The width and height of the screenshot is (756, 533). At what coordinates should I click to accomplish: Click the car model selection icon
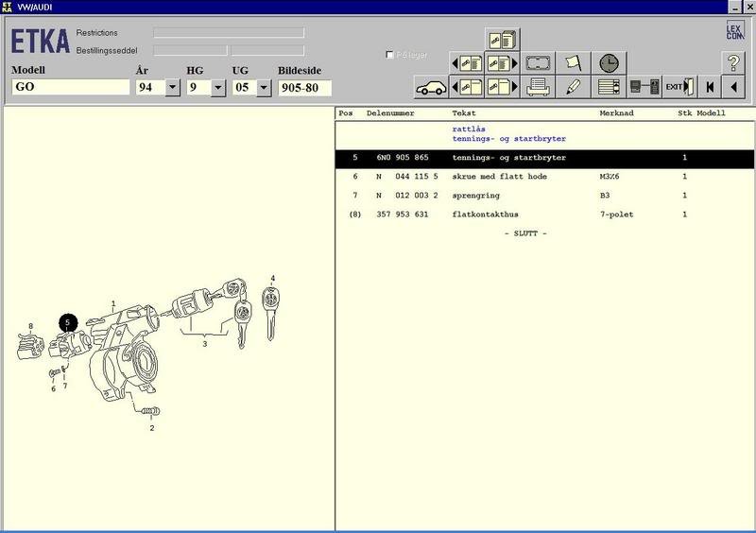[431, 87]
